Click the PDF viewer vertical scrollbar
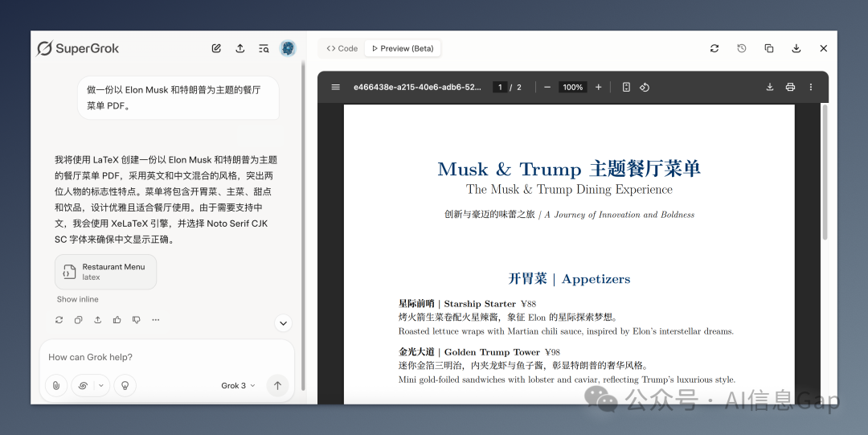This screenshot has width=868, height=435. click(825, 172)
